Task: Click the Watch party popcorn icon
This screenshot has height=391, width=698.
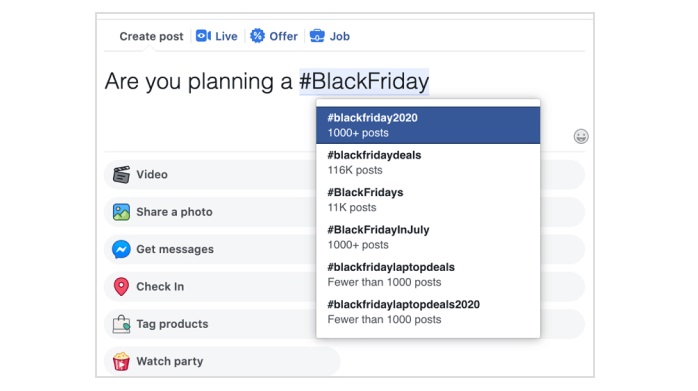Action: click(121, 361)
